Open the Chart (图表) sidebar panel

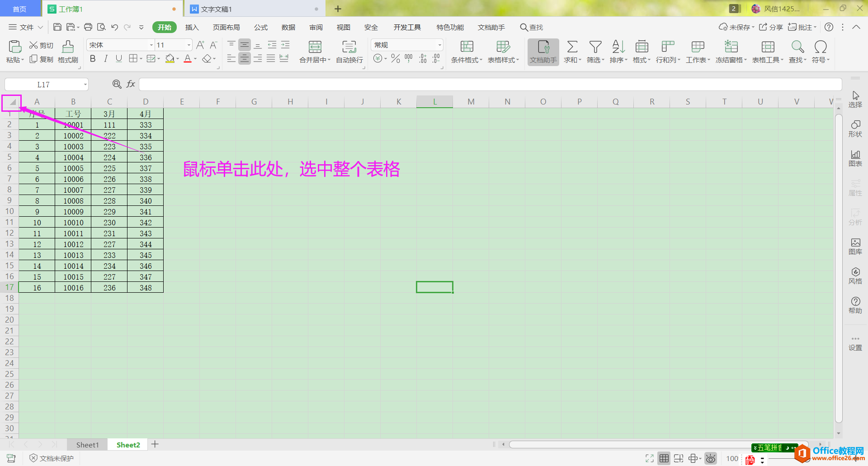pos(855,158)
